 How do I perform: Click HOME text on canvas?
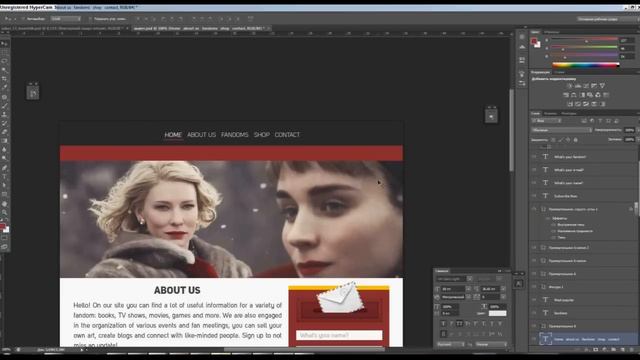(x=173, y=135)
